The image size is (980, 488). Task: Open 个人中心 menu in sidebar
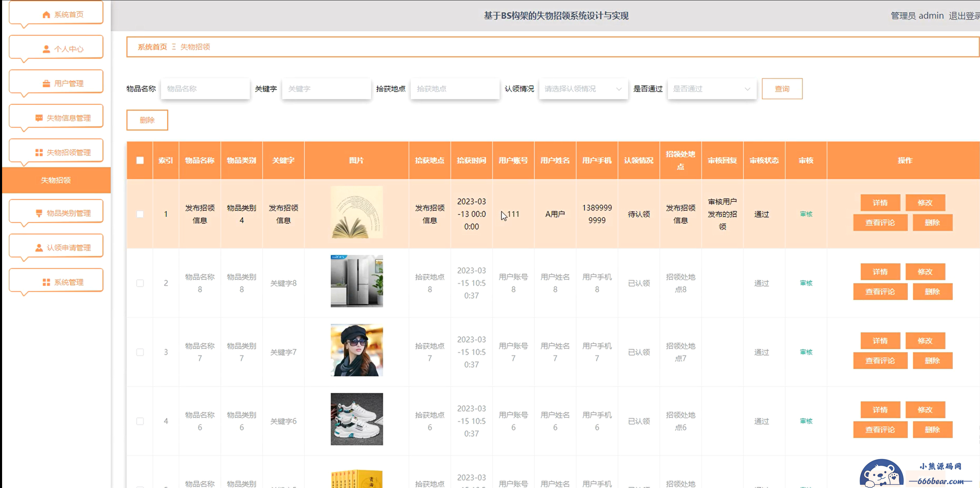[x=56, y=47]
